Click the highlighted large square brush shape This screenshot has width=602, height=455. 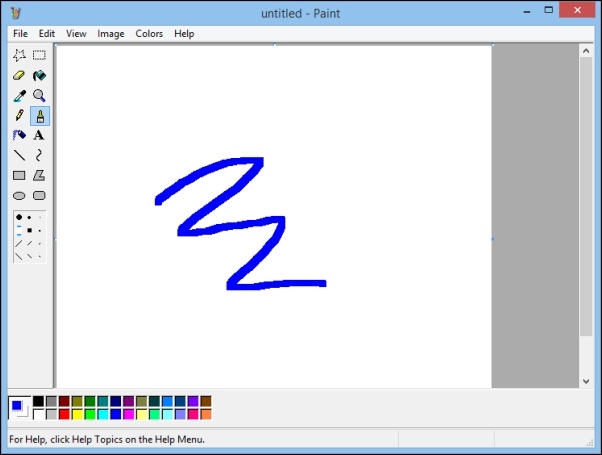click(19, 230)
